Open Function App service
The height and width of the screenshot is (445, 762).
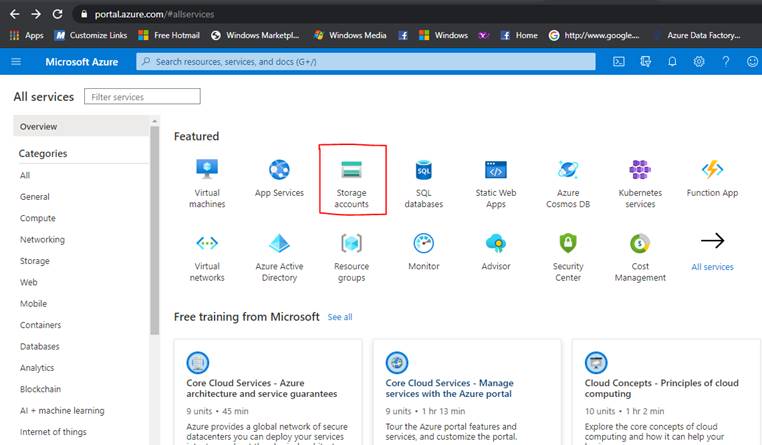(x=712, y=178)
